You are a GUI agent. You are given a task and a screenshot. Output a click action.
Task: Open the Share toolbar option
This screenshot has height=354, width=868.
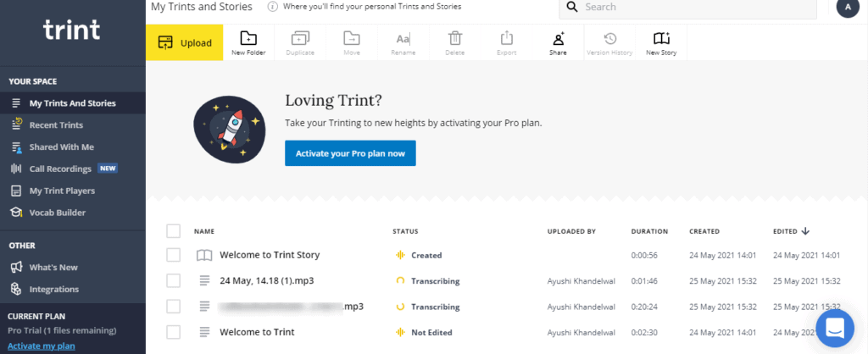(558, 42)
